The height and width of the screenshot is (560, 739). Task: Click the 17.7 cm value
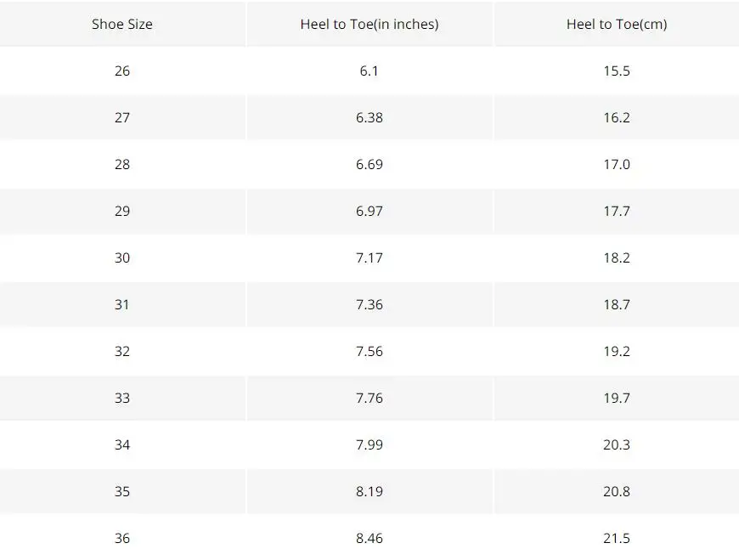point(617,211)
